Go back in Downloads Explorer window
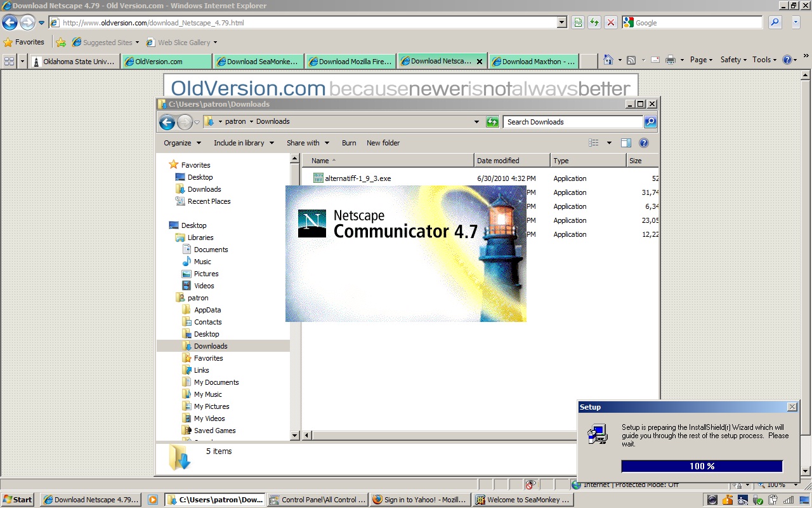 point(167,123)
